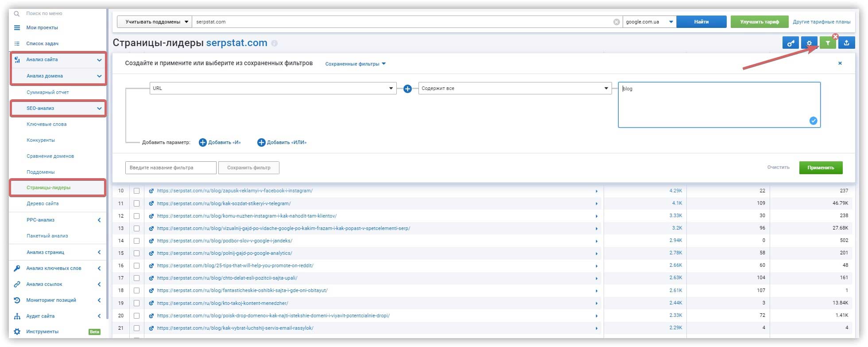868x347 pixels.
Task: Clear the domain search field
Action: coord(616,22)
